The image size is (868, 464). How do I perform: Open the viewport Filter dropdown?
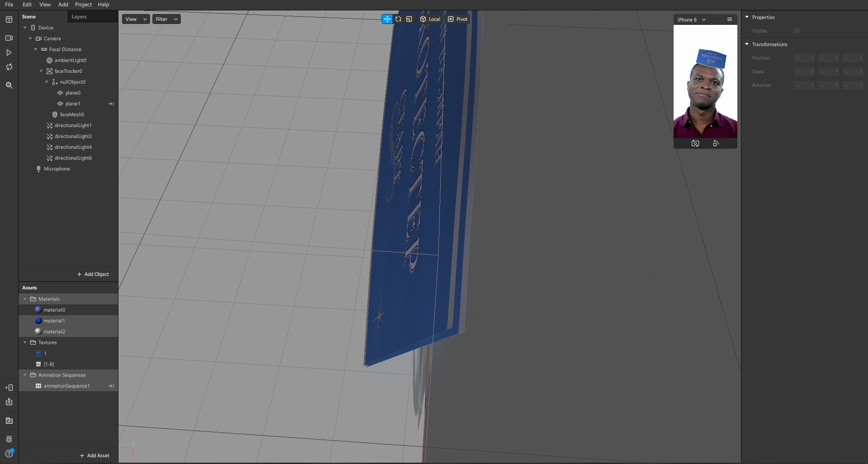coord(166,19)
